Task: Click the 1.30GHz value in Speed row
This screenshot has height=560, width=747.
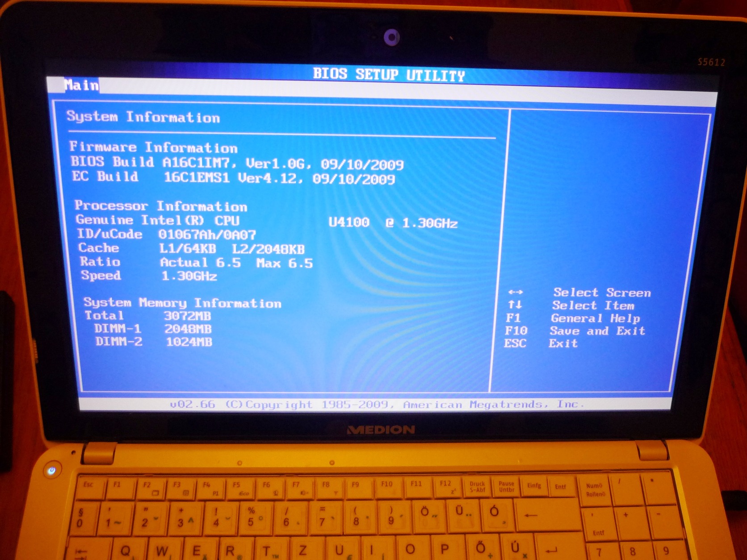Action: (189, 276)
